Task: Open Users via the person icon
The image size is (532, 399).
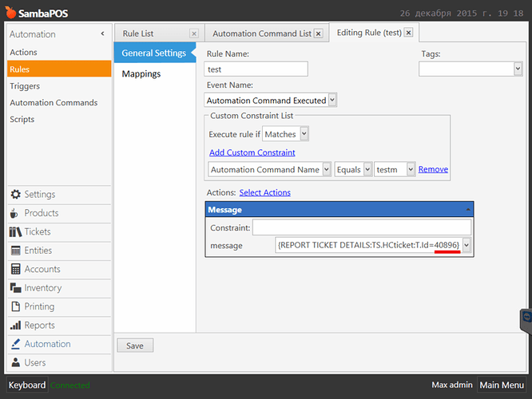Action: click(16, 362)
